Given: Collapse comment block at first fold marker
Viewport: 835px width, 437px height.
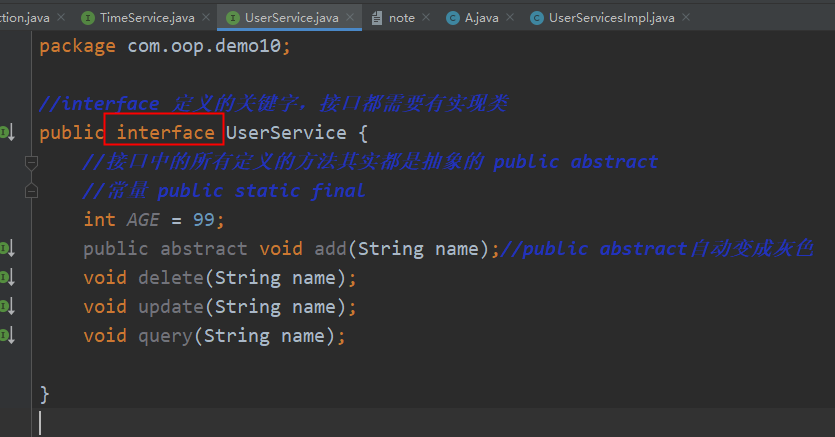Looking at the screenshot, I should (31, 162).
